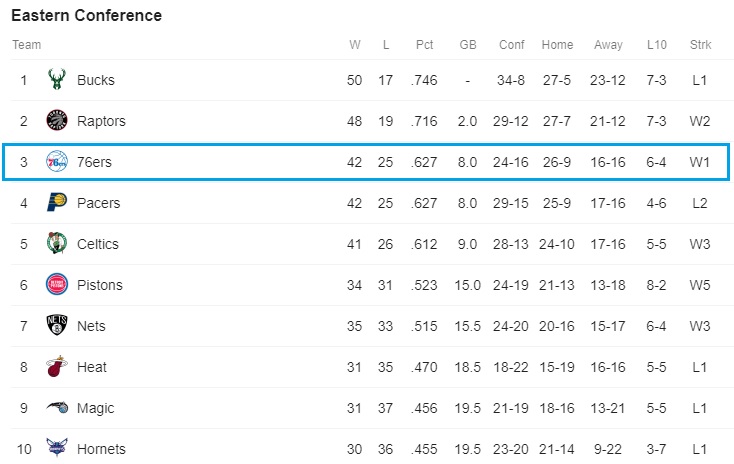Click the Hornets team logo

[57, 449]
